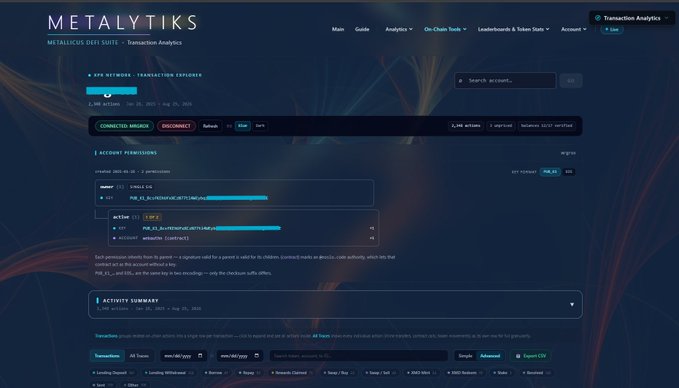The width and height of the screenshot is (679, 388).
Task: Click the Export CSV button
Action: 530,356
